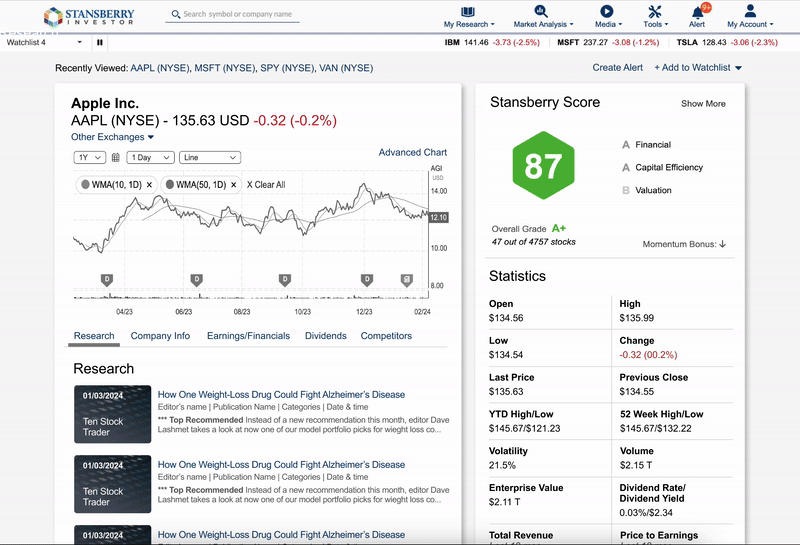Switch to the Competitors tab

386,336
